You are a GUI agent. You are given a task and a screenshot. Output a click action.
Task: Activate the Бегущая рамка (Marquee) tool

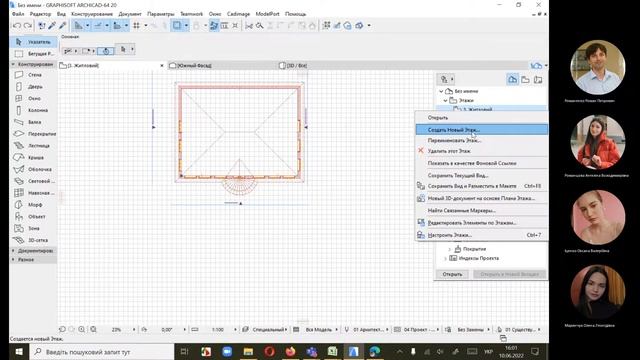click(x=33, y=54)
